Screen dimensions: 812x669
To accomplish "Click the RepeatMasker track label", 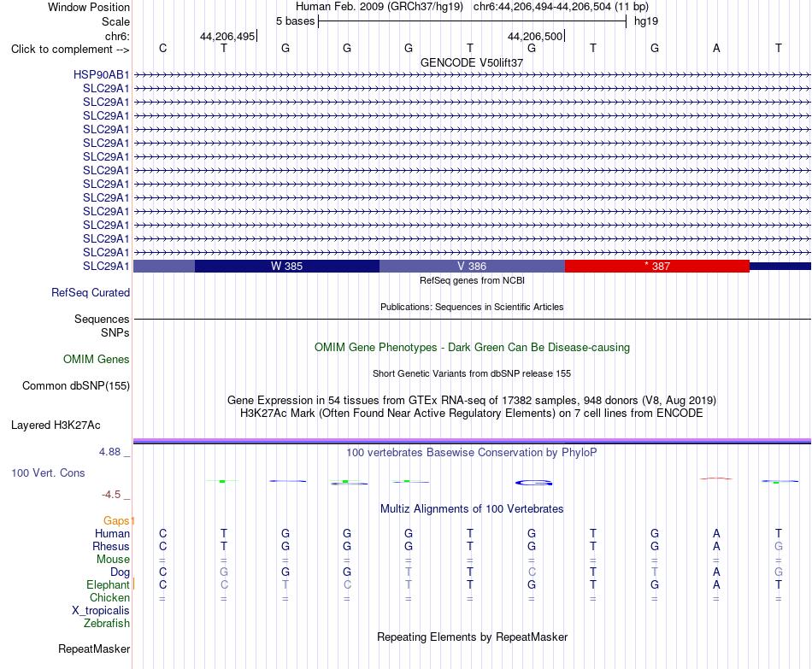I will pos(94,648).
